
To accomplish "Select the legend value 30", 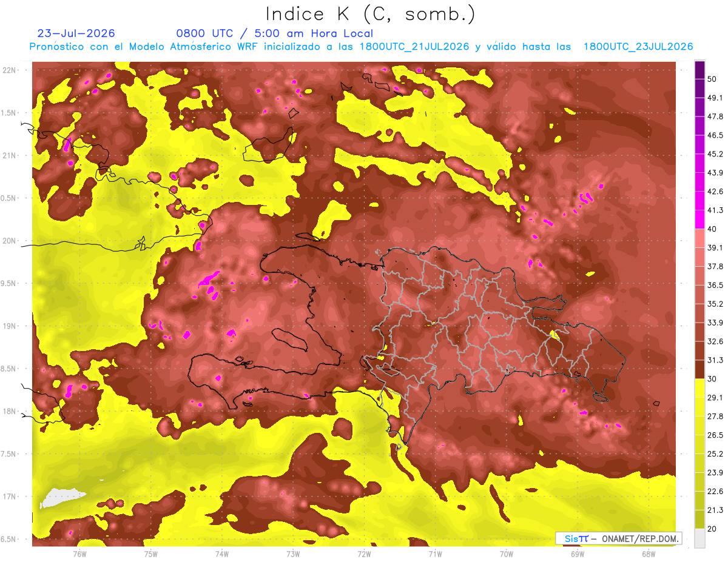I will tap(713, 379).
